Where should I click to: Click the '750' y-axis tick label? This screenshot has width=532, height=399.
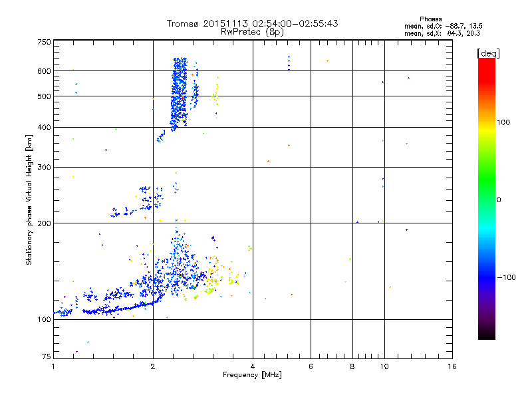click(x=44, y=42)
